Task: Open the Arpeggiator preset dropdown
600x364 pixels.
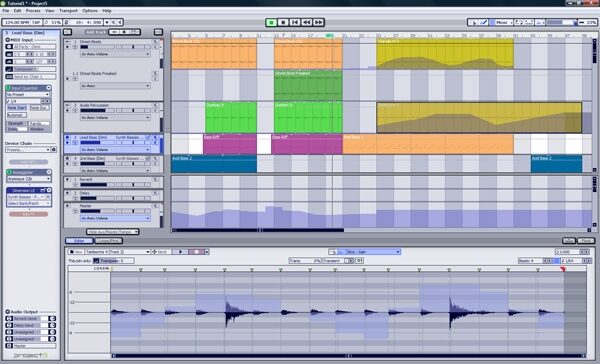Action: click(29, 179)
